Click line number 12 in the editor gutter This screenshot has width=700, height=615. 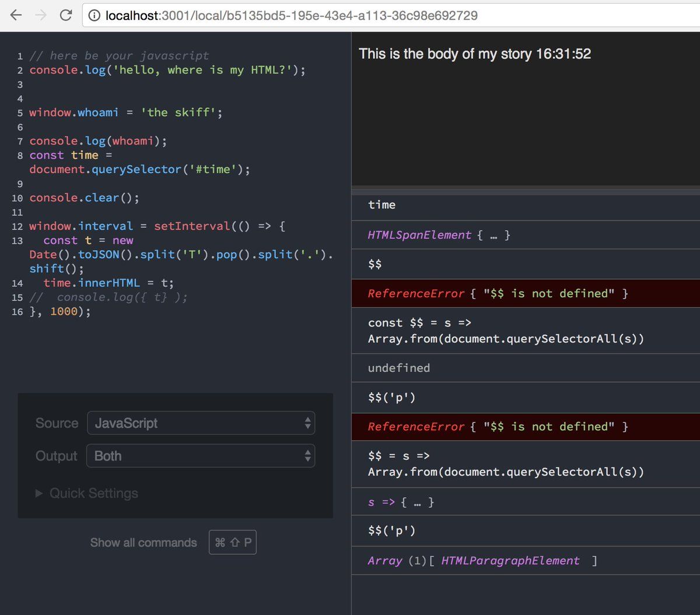point(17,226)
